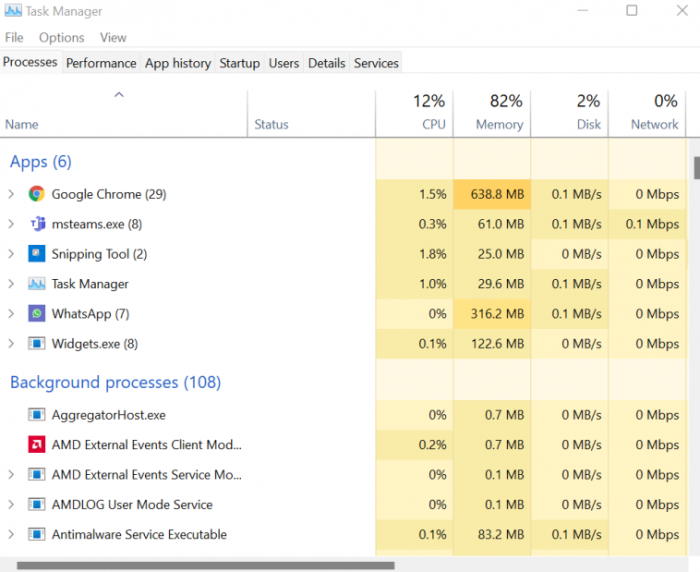Screen dimensions: 700x572
Task: Click the Task Manager title bar icon
Action: [13, 10]
